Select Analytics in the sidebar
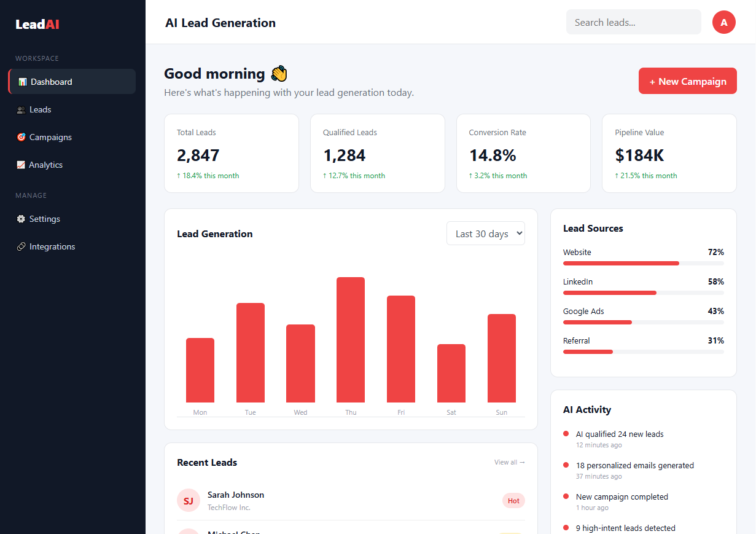The width and height of the screenshot is (756, 534). (x=72, y=165)
